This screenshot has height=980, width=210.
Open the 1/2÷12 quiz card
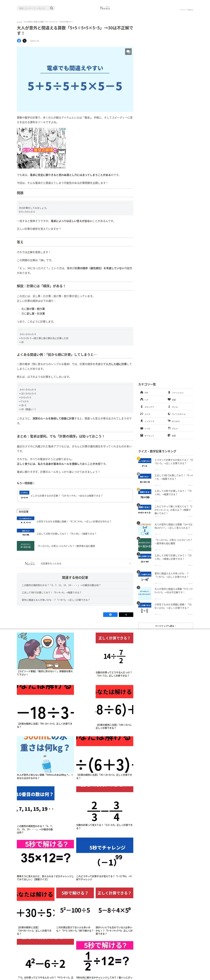pos(105,959)
